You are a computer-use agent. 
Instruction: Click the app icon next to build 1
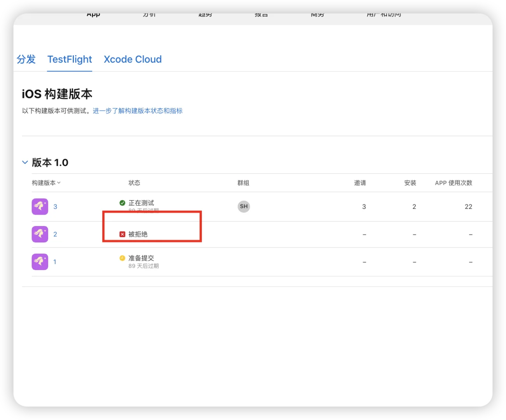click(x=40, y=261)
